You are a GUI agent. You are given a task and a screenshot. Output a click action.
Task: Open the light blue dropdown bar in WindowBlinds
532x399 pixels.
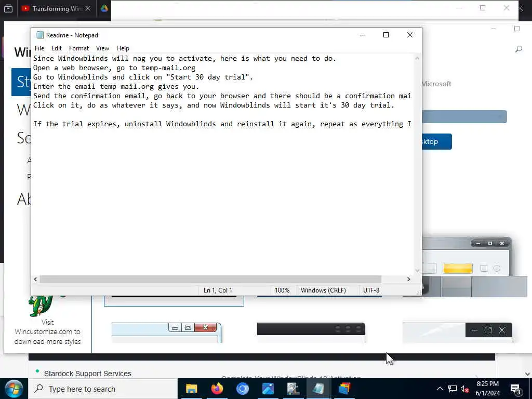click(464, 117)
